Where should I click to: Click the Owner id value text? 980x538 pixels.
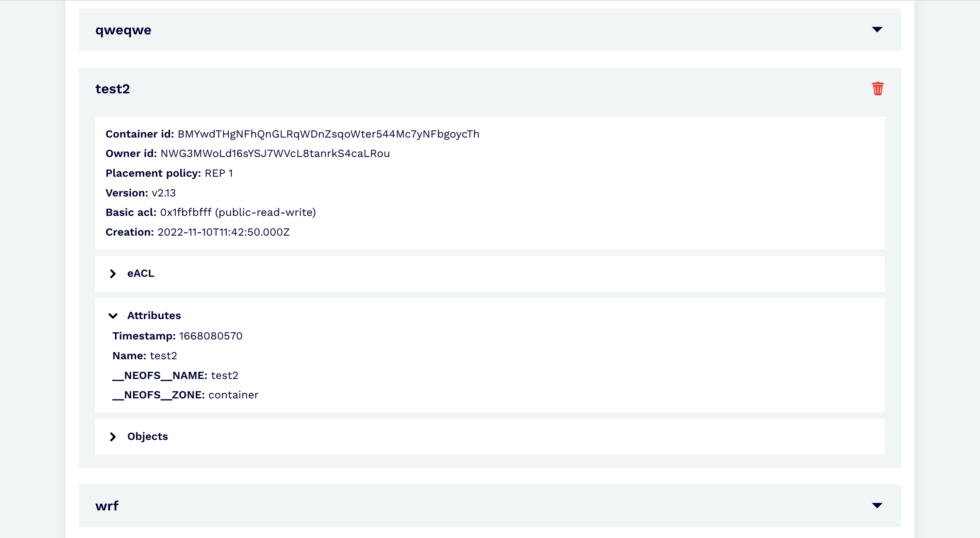pyautogui.click(x=275, y=154)
